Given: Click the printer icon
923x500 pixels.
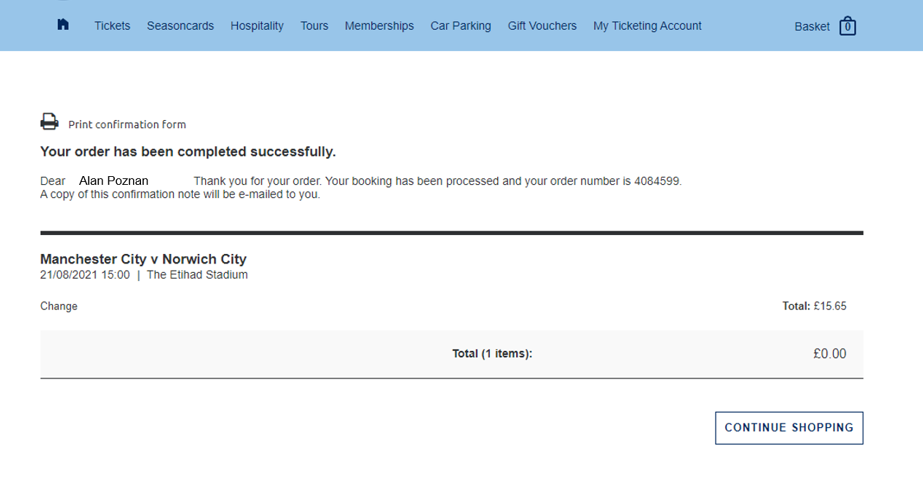Looking at the screenshot, I should point(49,121).
